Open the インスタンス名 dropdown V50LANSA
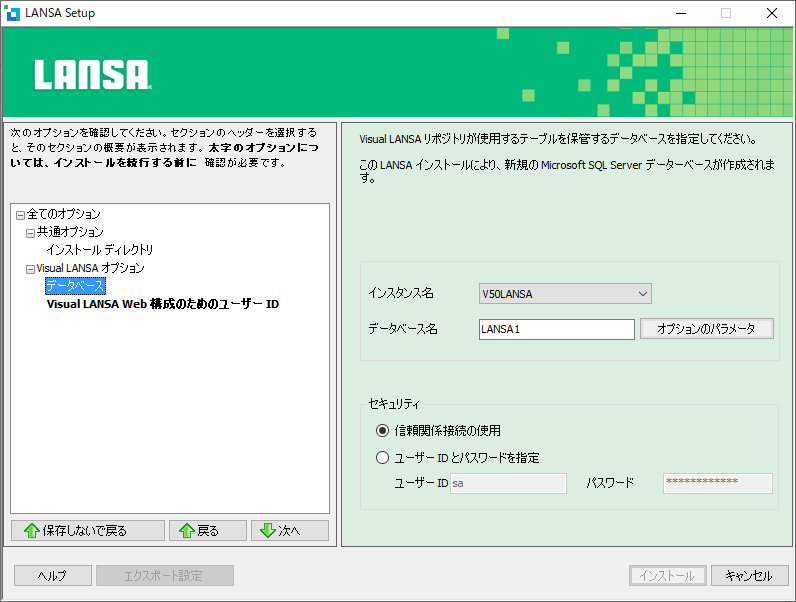This screenshot has height=602, width=796. click(565, 294)
